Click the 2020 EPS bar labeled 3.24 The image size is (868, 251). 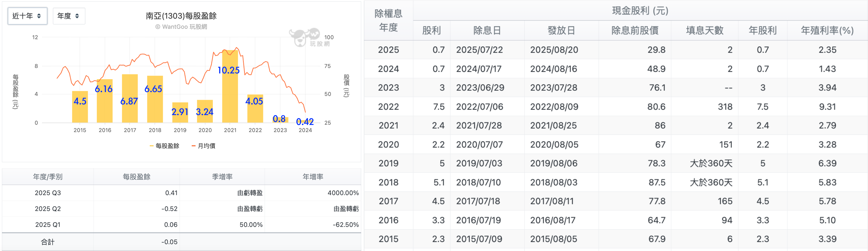click(205, 111)
